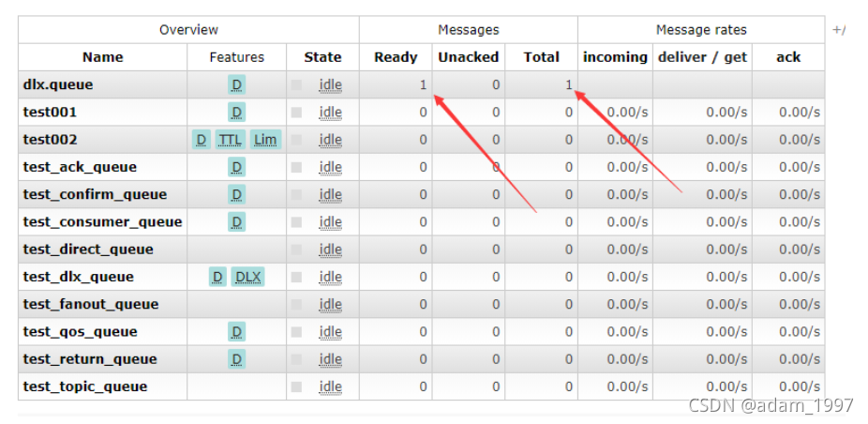Sort queues by deliver / get rate

point(702,57)
